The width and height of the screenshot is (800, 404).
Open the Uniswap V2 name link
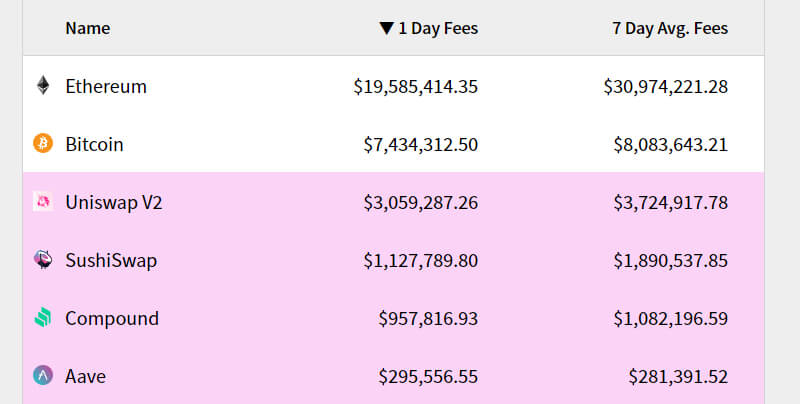point(114,203)
